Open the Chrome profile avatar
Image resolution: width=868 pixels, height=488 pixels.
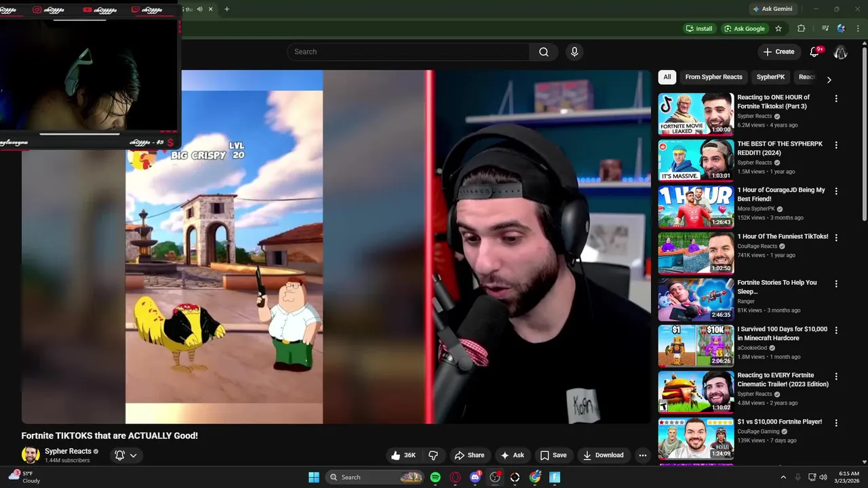tap(842, 28)
